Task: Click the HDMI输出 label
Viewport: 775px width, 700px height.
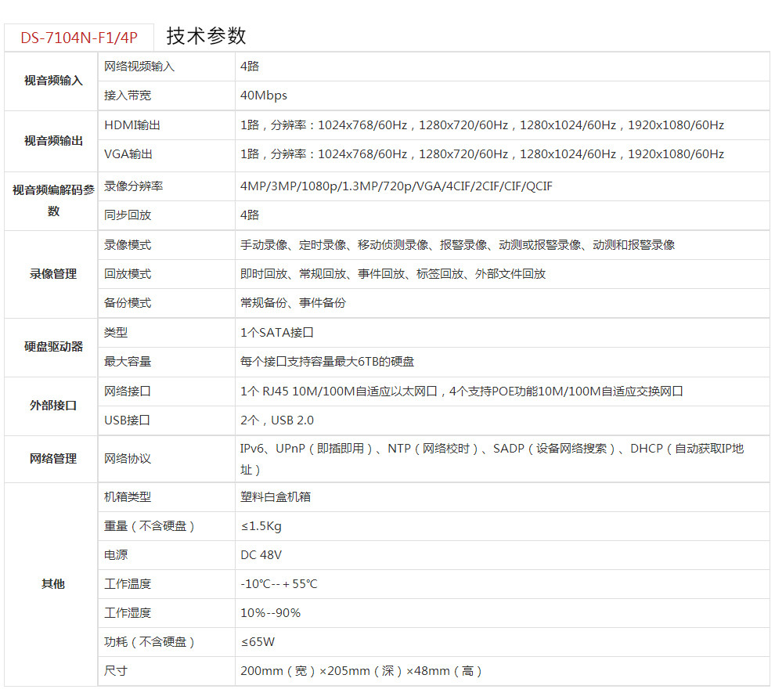Action: click(132, 125)
